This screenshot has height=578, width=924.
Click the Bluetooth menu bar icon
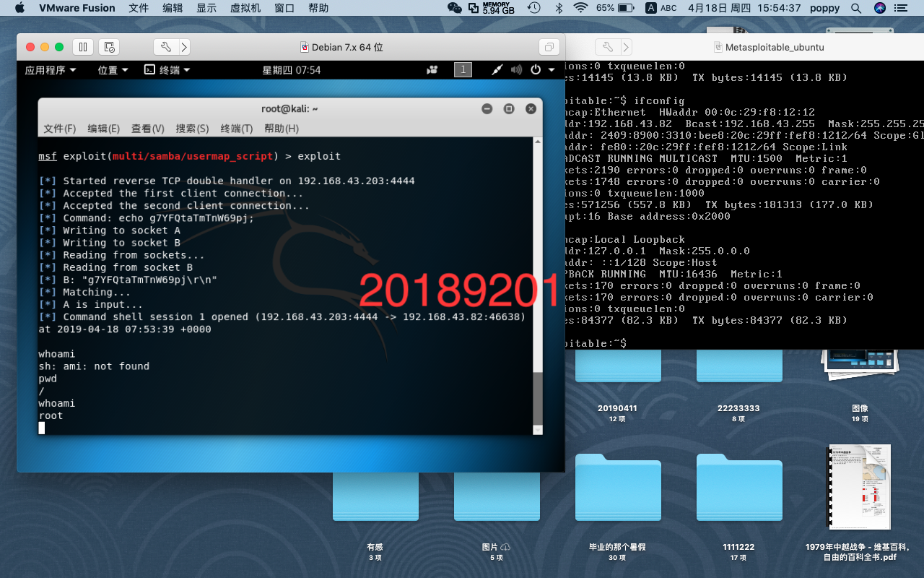(x=558, y=8)
